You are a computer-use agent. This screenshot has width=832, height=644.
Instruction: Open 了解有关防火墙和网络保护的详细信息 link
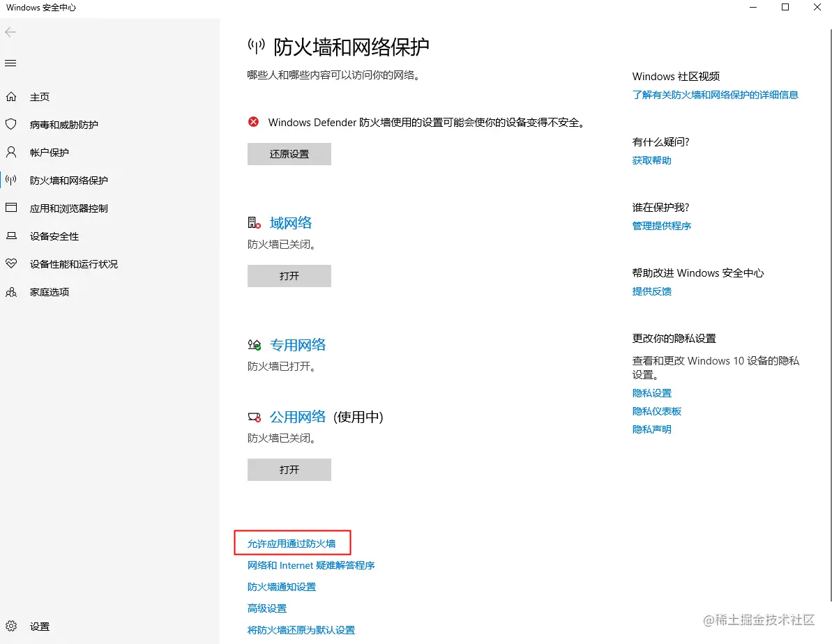[716, 95]
